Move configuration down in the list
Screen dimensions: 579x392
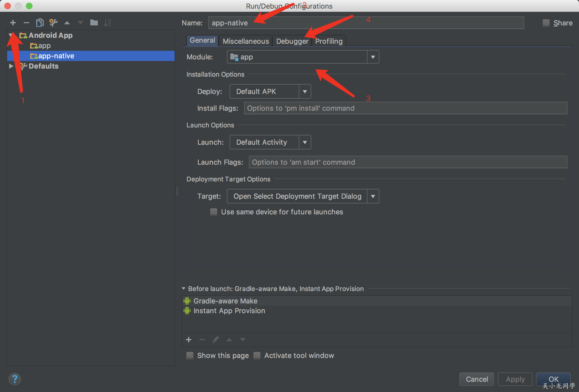point(80,23)
